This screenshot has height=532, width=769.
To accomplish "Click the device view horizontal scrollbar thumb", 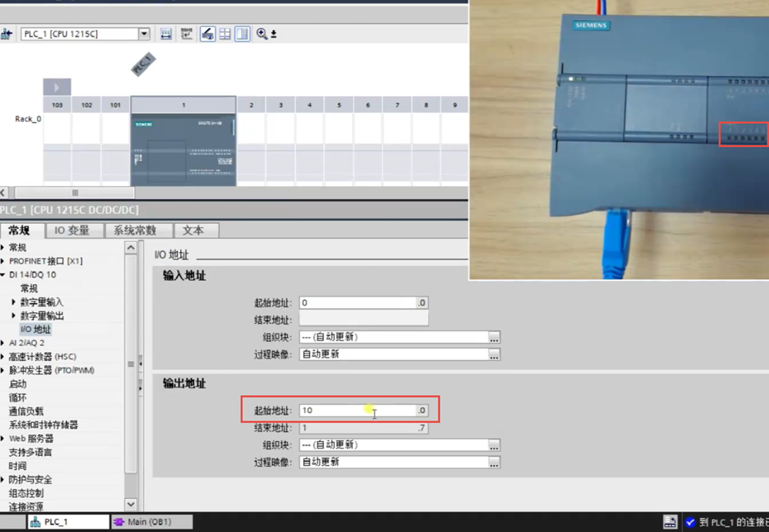I will tap(75, 193).
